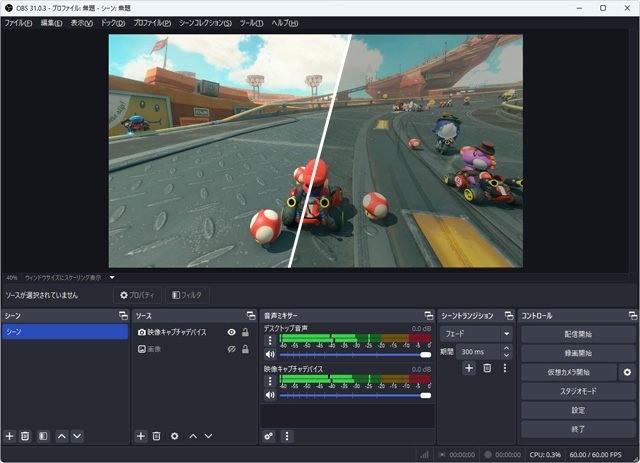Click the 40% preview zoom label
The height and width of the screenshot is (463, 640).
tap(12, 278)
